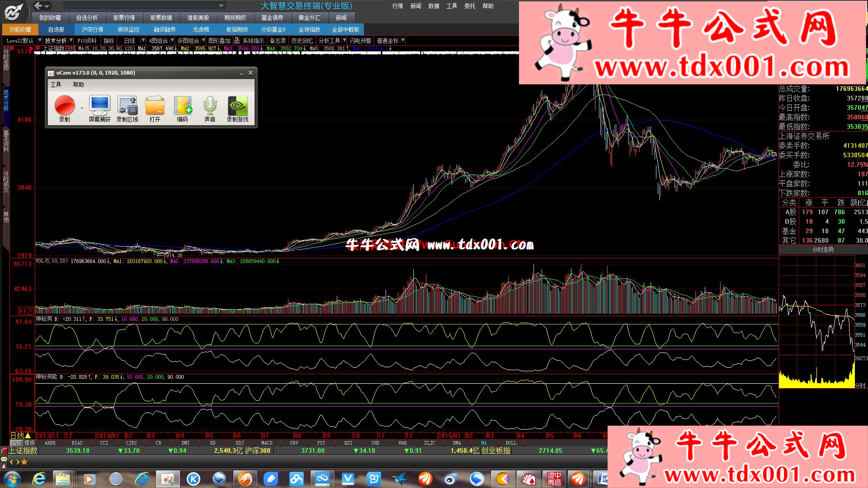Click the oCam red record button
The width and height of the screenshot is (868, 488).
coord(65,105)
